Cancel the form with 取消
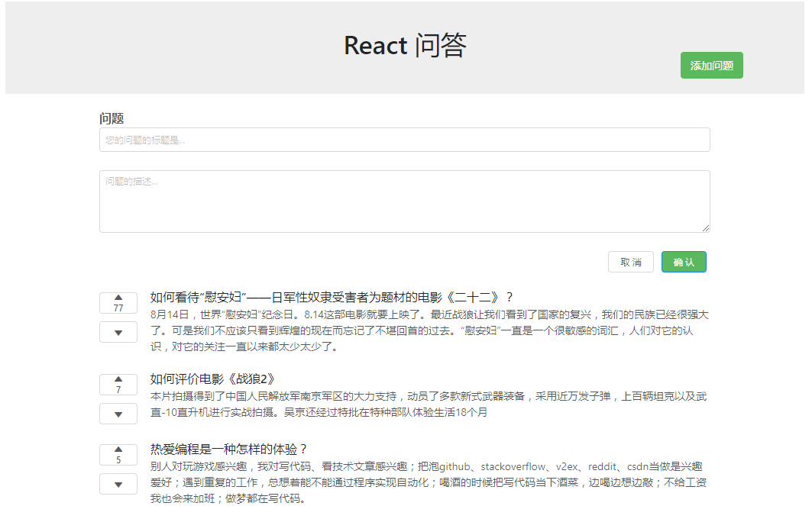This screenshot has width=812, height=506. click(631, 262)
